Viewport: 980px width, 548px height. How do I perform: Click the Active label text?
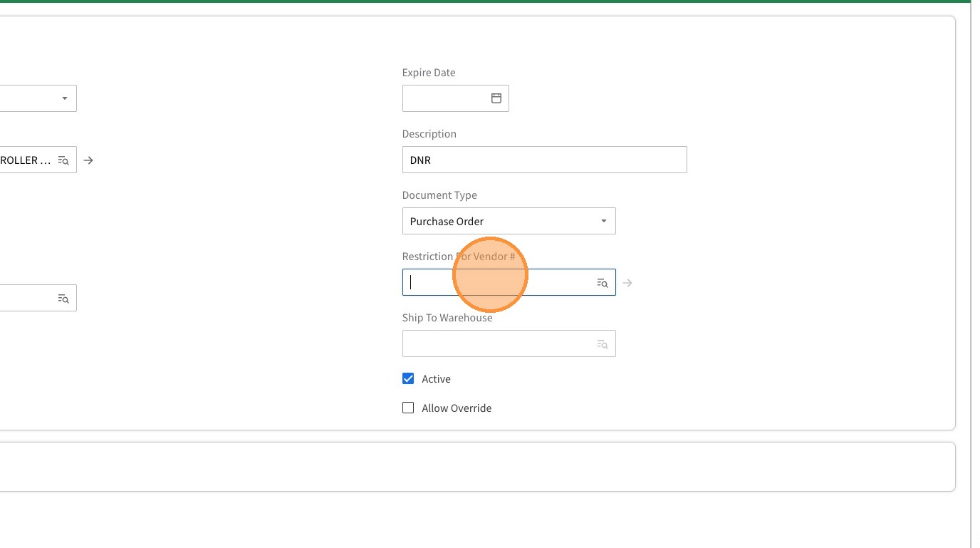pyautogui.click(x=436, y=379)
